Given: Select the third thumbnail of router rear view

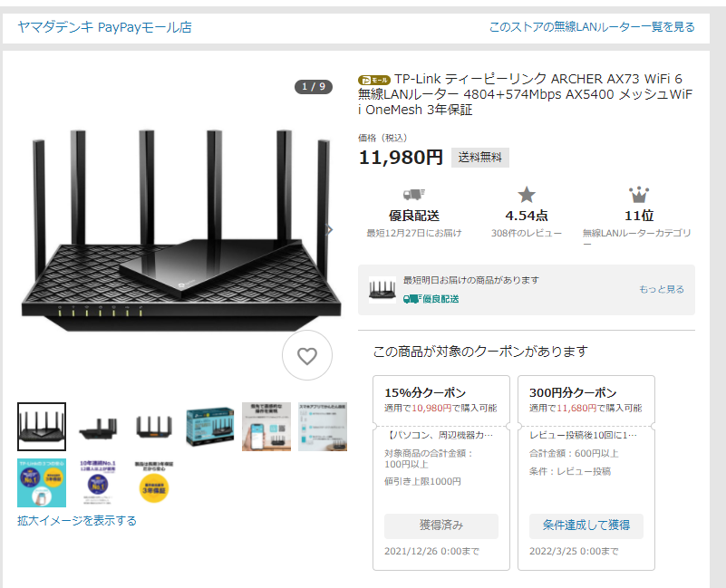Looking at the screenshot, I should (154, 427).
